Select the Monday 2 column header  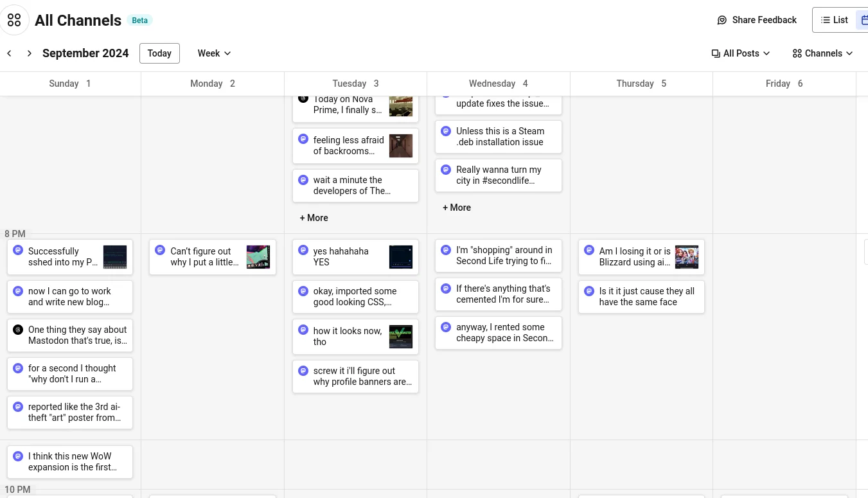coord(213,84)
